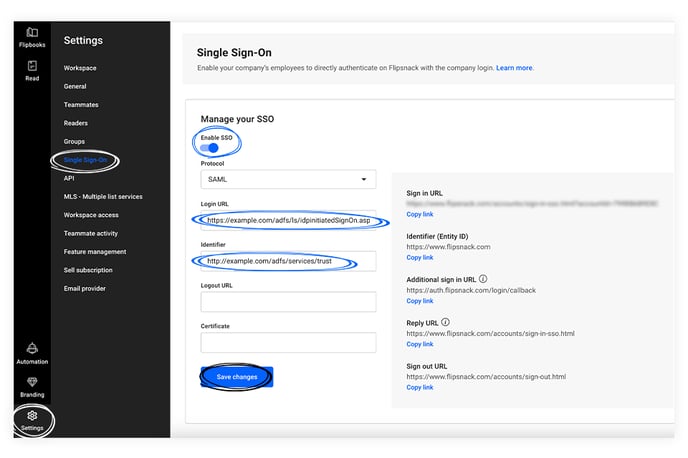Focus the Logout URL input field
This screenshot has height=458, width=688.
tap(288, 302)
